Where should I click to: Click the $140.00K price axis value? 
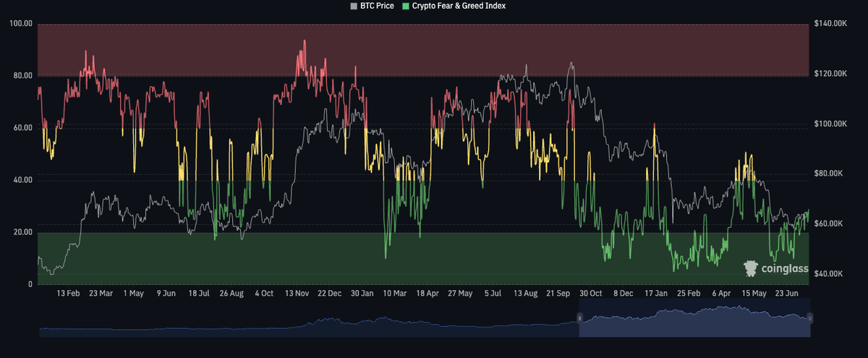(830, 24)
